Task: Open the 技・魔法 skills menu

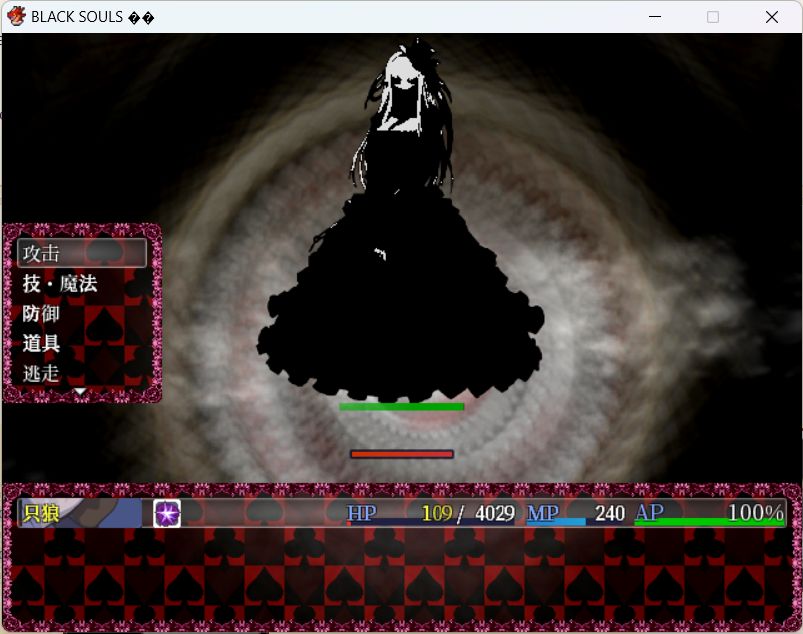Action: coord(60,284)
